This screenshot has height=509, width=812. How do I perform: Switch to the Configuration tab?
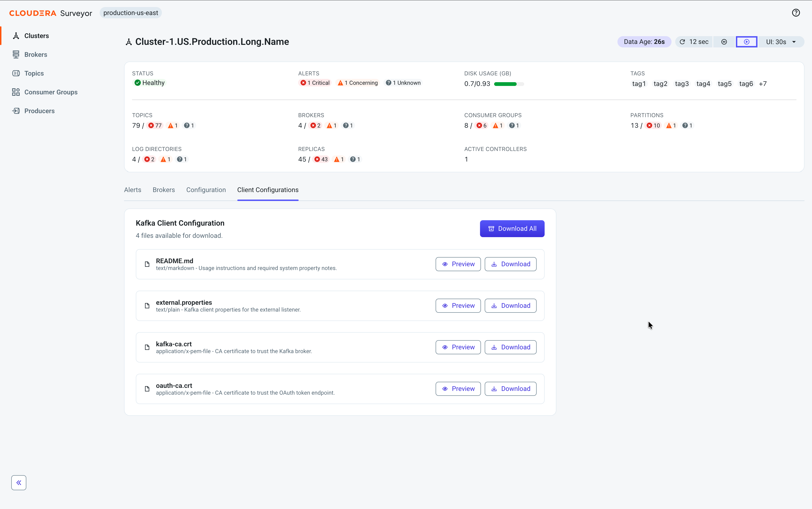point(206,190)
